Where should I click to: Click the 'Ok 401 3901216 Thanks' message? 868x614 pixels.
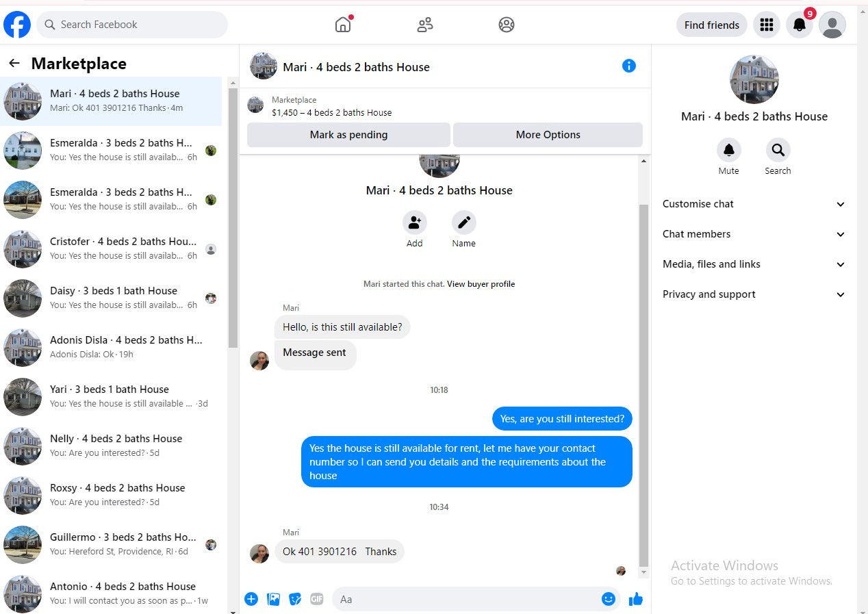click(x=340, y=552)
